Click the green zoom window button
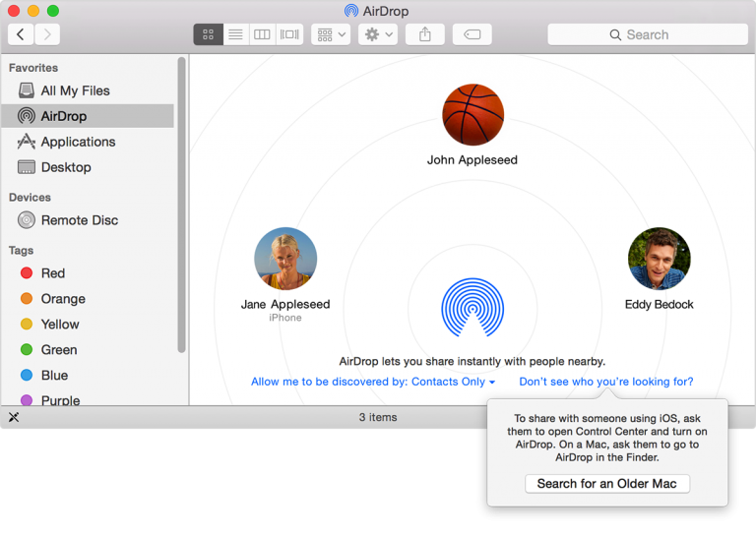The width and height of the screenshot is (756, 536). click(53, 11)
